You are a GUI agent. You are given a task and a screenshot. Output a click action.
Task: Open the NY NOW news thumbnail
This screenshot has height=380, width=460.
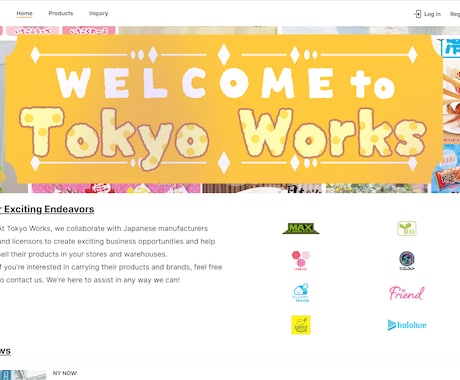23,375
